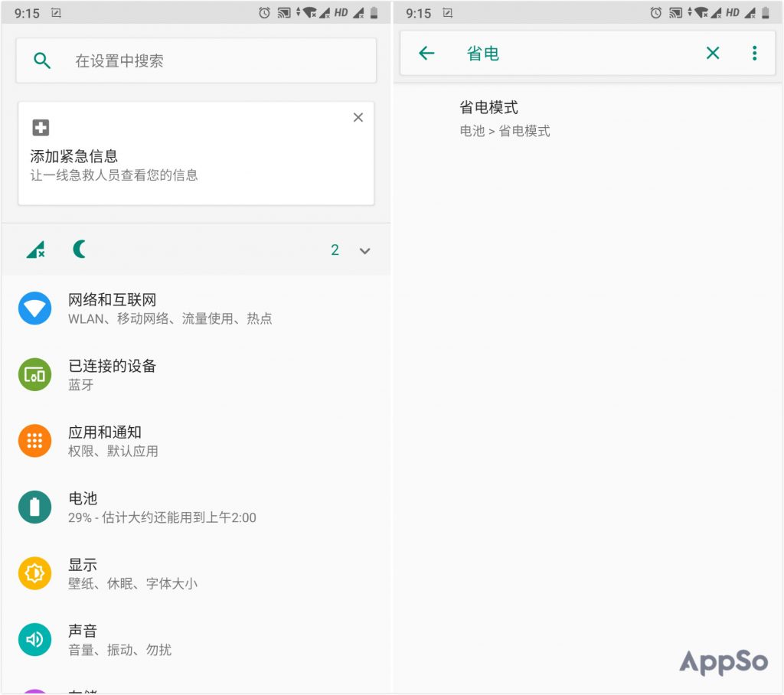784x695 pixels.
Task: Open the 网络和互联网 settings icon
Action: click(x=34, y=308)
